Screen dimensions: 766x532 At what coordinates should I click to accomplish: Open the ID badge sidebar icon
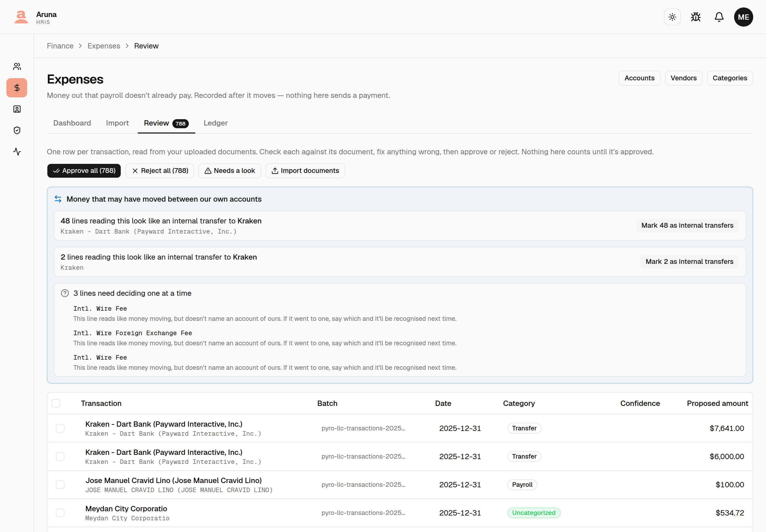17,109
